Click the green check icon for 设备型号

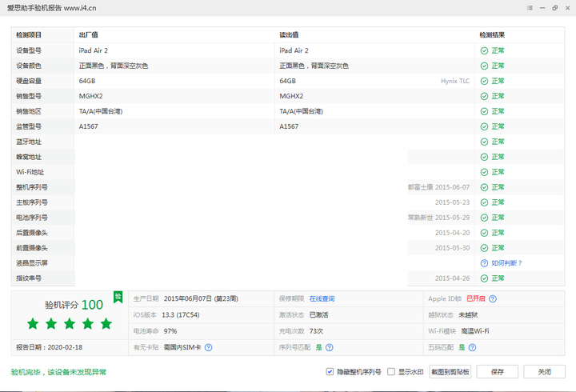point(484,50)
